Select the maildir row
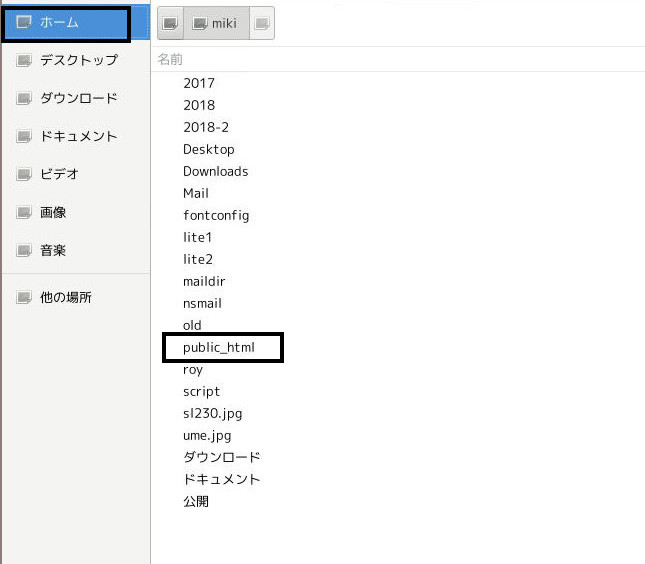 [397, 281]
